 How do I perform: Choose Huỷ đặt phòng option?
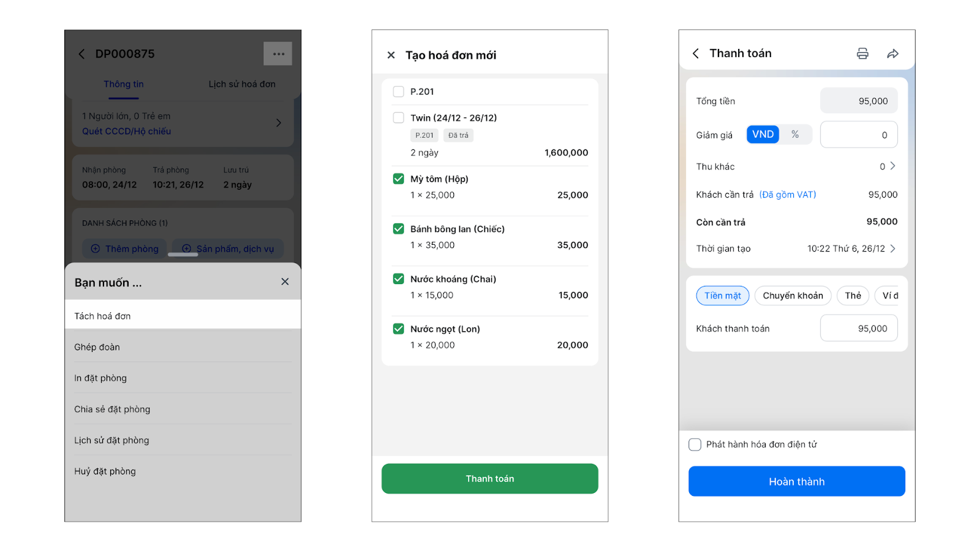[183, 471]
